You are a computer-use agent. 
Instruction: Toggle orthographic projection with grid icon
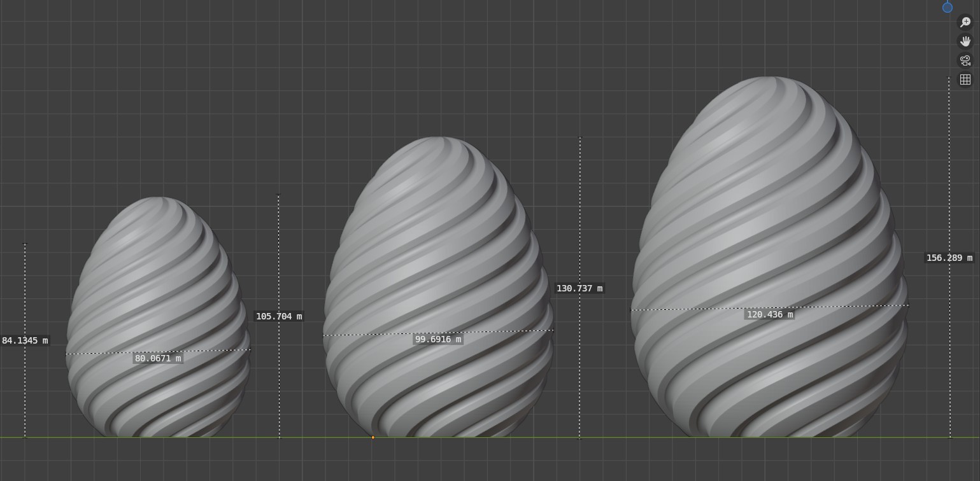[965, 79]
